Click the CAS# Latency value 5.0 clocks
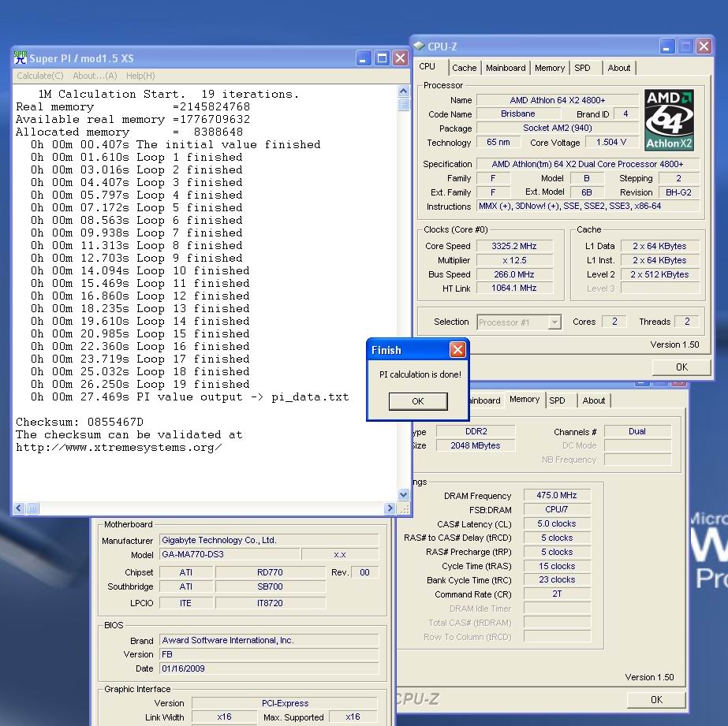This screenshot has height=726, width=728. (557, 523)
